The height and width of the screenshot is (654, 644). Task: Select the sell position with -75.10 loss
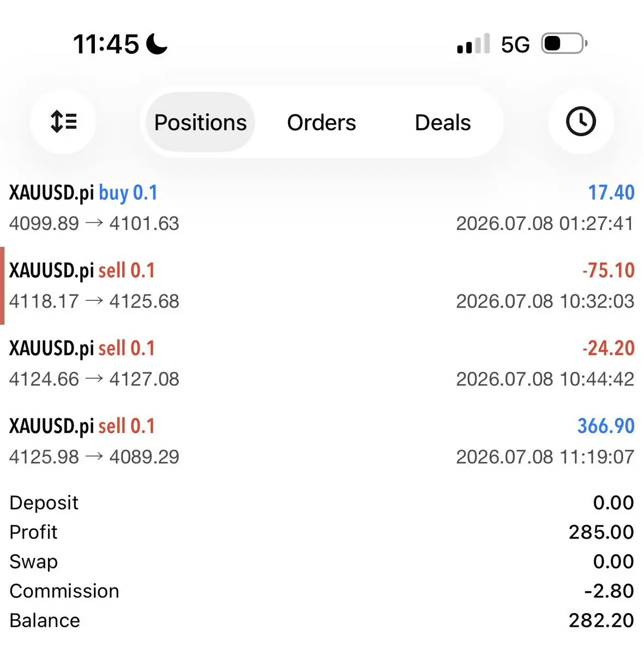pyautogui.click(x=322, y=286)
